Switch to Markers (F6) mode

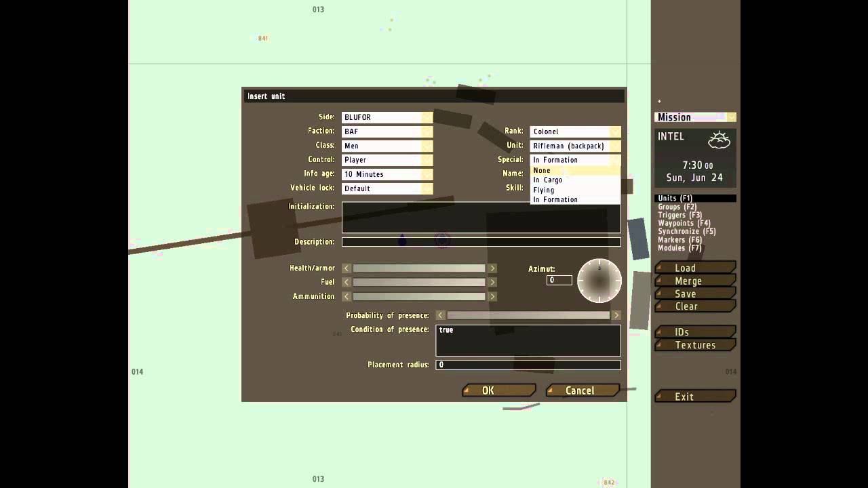tap(680, 240)
